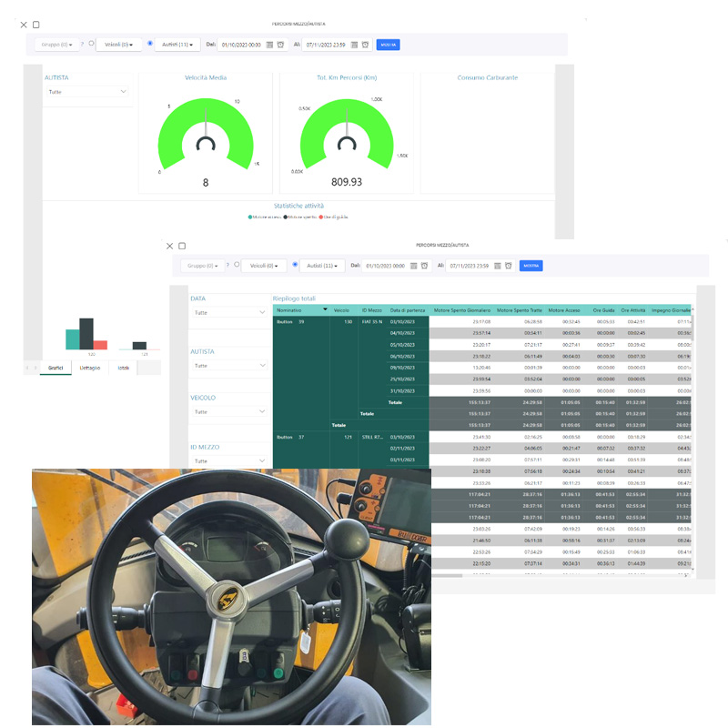The width and height of the screenshot is (728, 728).
Task: Click the clock icon beside the upper Al date
Action: pyautogui.click(x=365, y=45)
